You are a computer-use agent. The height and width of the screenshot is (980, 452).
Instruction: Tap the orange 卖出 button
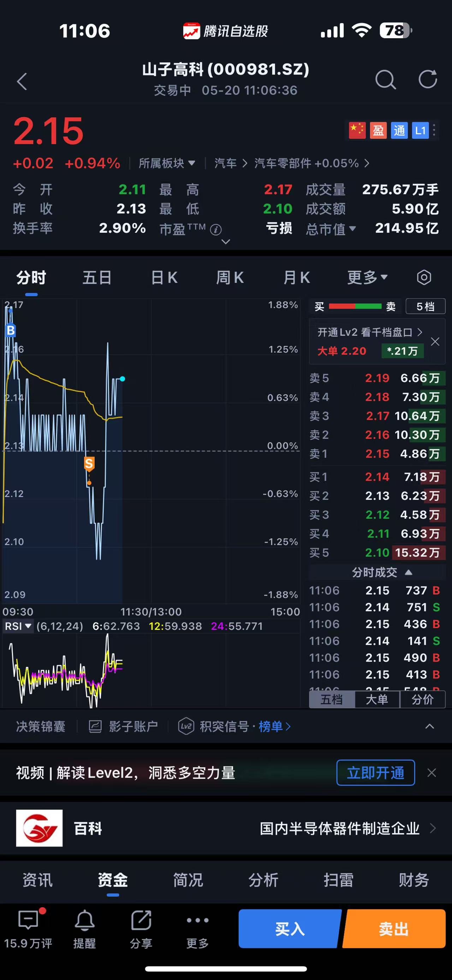pyautogui.click(x=394, y=929)
